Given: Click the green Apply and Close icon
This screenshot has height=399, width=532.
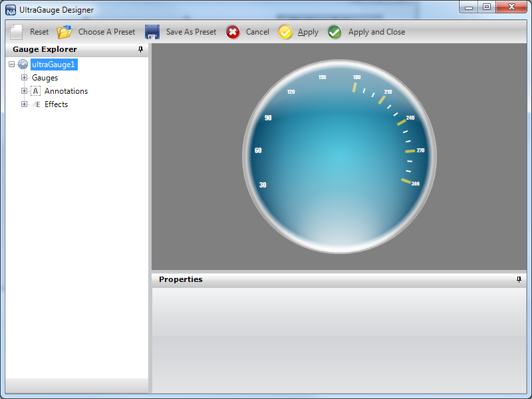Looking at the screenshot, I should tap(334, 32).
